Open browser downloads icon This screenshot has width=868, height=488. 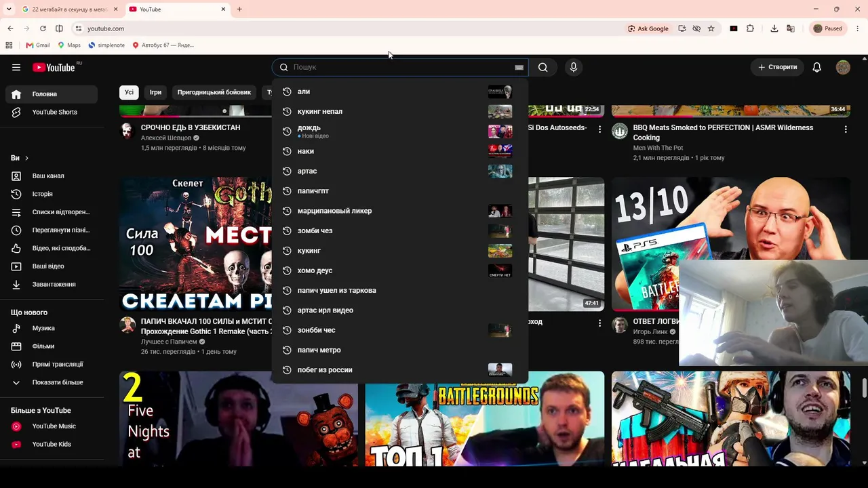[774, 28]
